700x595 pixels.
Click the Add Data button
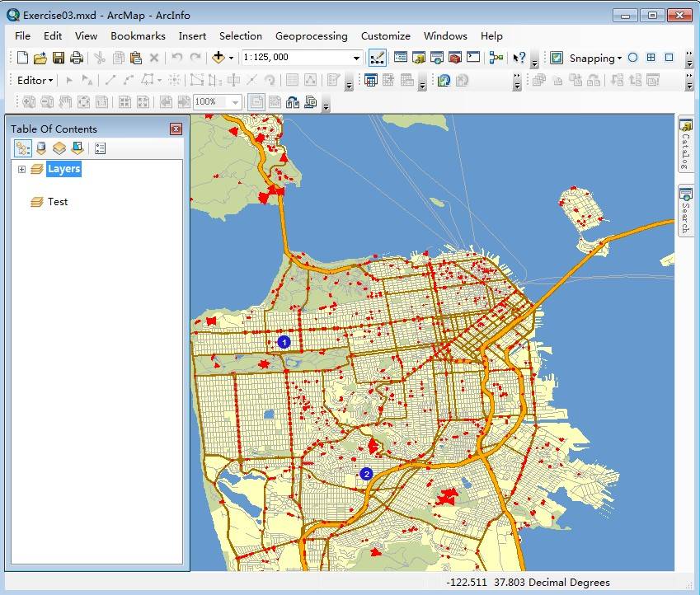pos(218,58)
